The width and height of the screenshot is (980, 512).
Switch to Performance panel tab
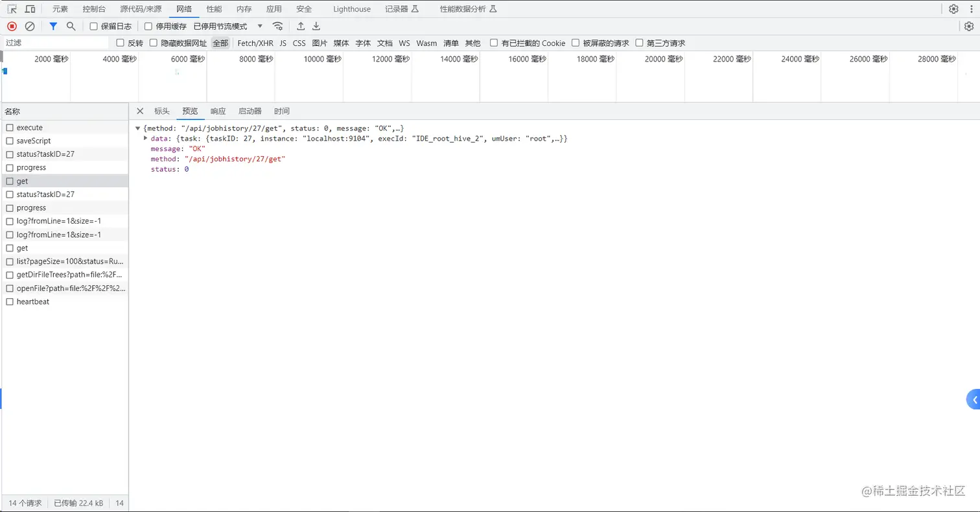click(x=214, y=9)
